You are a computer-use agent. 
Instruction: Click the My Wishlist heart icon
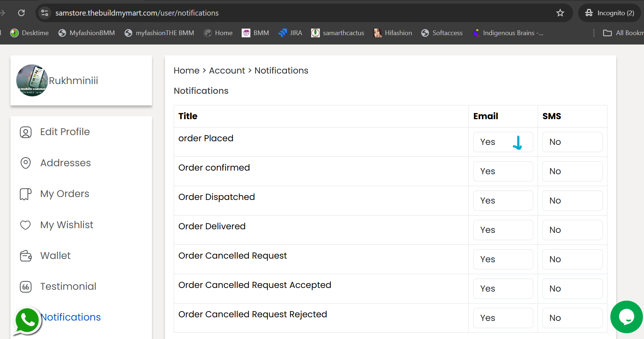click(25, 225)
